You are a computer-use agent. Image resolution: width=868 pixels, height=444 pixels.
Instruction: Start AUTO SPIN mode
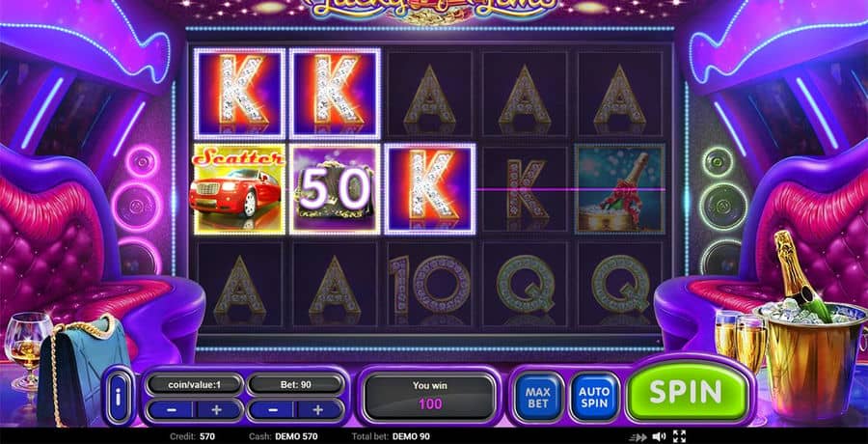pos(594,398)
